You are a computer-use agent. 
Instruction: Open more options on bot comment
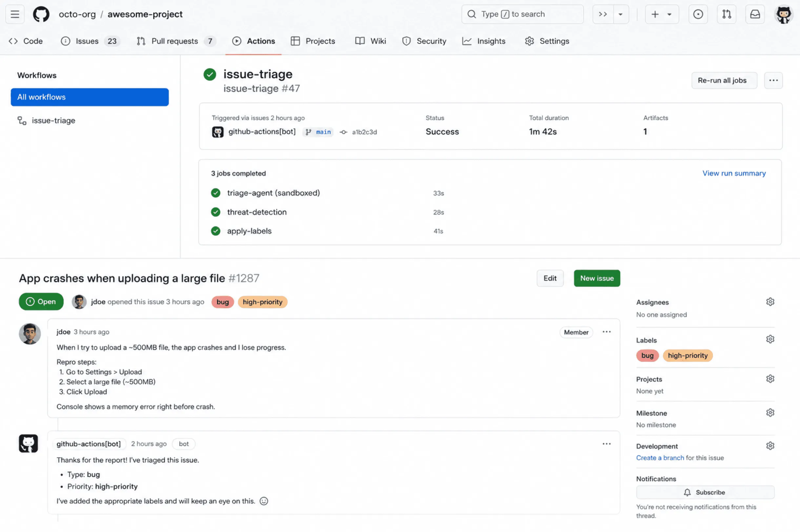607,444
